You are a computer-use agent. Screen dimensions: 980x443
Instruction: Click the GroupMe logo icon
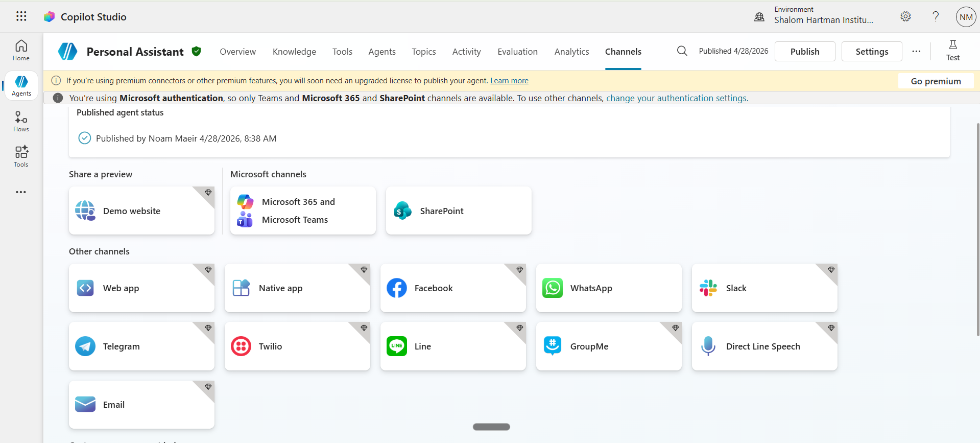pos(553,346)
